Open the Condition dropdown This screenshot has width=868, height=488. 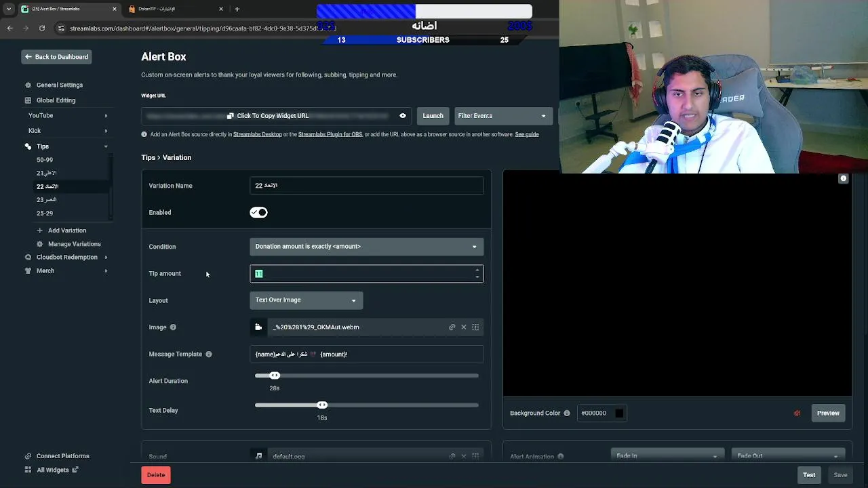tap(366, 247)
